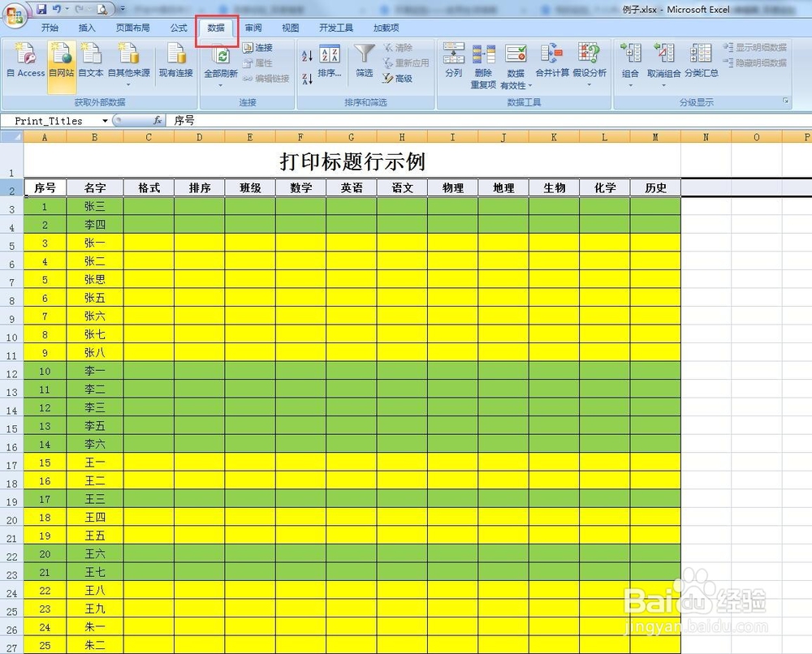Open the Sort (排序) dialog
The image size is (812, 654).
point(330,62)
